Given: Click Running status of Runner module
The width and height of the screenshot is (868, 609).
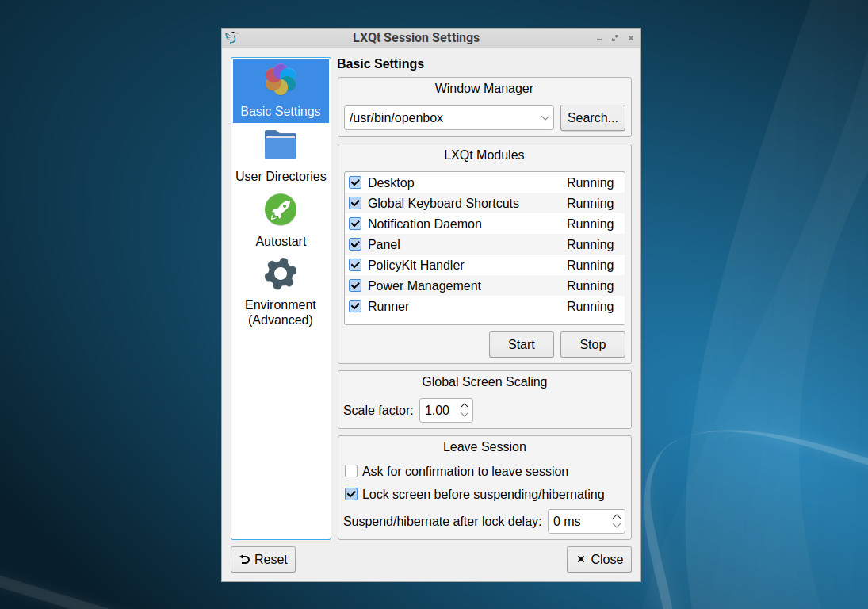Looking at the screenshot, I should 590,306.
